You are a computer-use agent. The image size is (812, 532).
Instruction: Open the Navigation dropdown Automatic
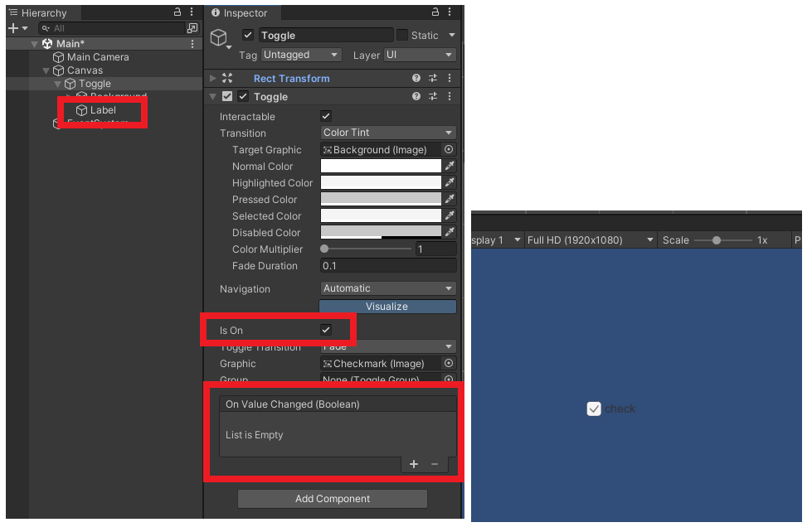point(388,288)
